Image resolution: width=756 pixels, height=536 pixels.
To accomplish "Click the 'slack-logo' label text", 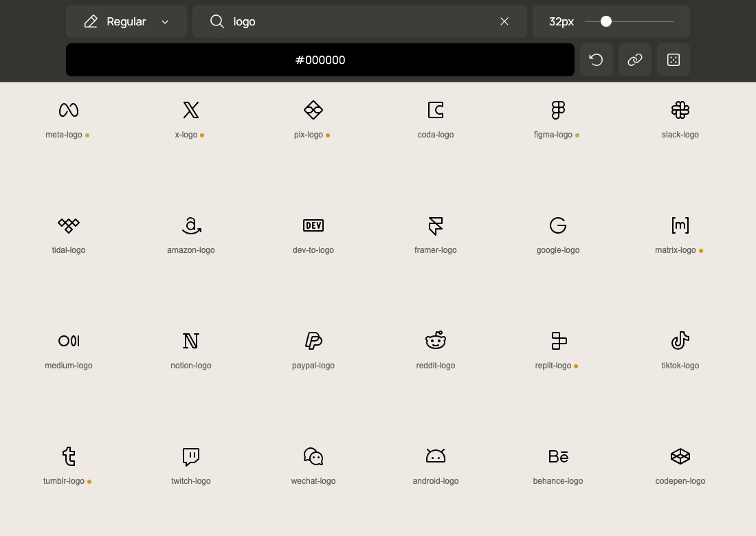I will click(x=680, y=135).
